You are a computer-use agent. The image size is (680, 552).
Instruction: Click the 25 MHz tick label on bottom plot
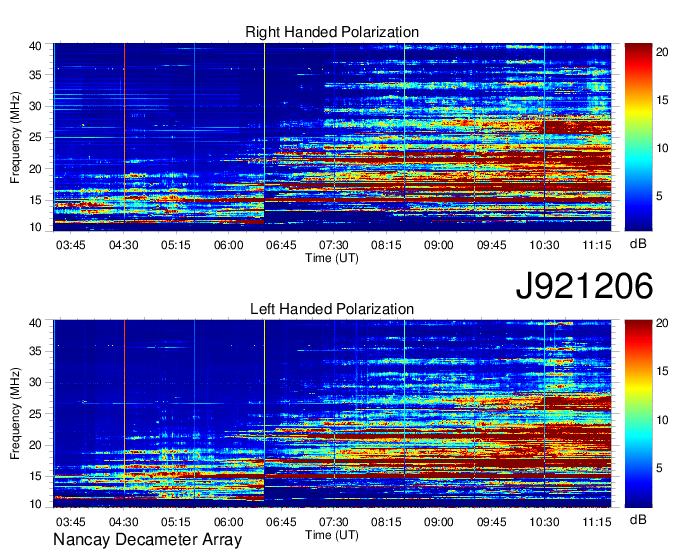(x=35, y=414)
